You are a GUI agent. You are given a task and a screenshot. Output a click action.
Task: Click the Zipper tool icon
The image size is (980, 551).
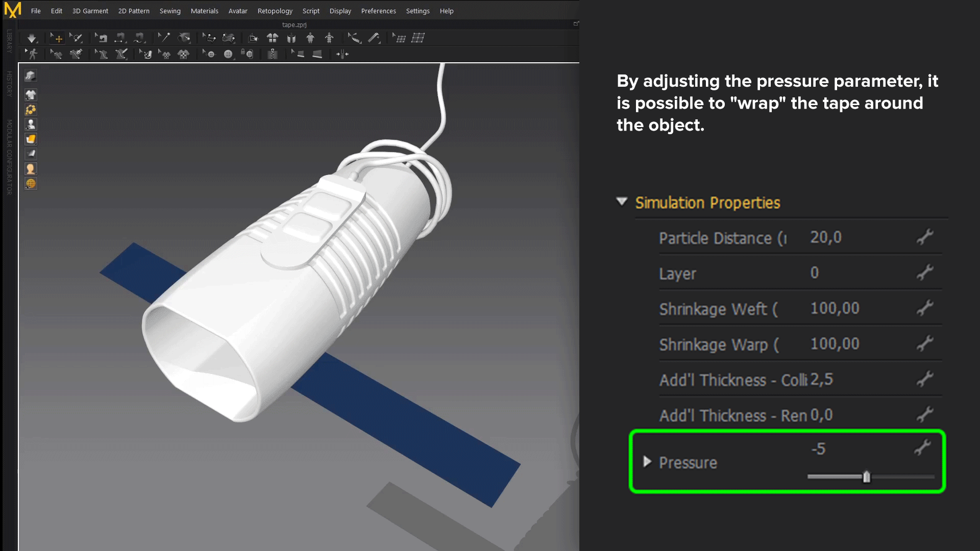point(273,54)
